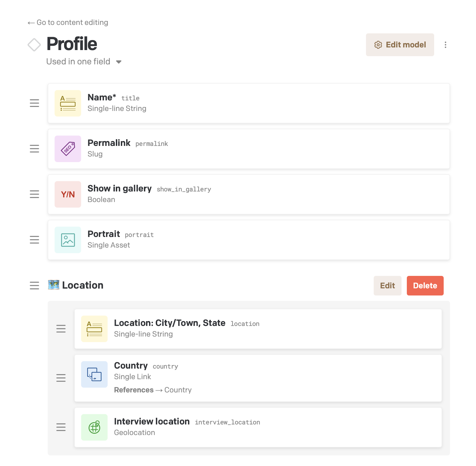This screenshot has width=476, height=466.
Task: Click the Location fieldset map emoji icon
Action: pyautogui.click(x=53, y=285)
